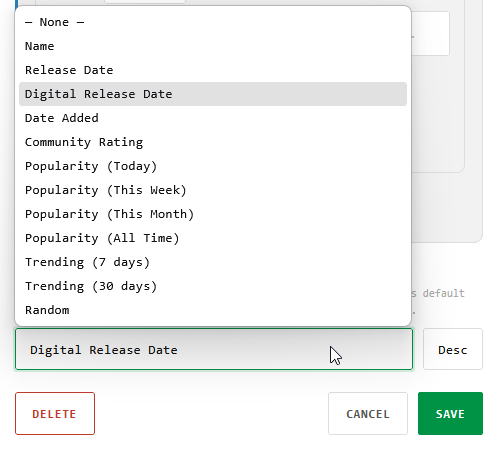The width and height of the screenshot is (502, 454).
Task: Click the text field behind the dropdown, top right
Action: 430,33
